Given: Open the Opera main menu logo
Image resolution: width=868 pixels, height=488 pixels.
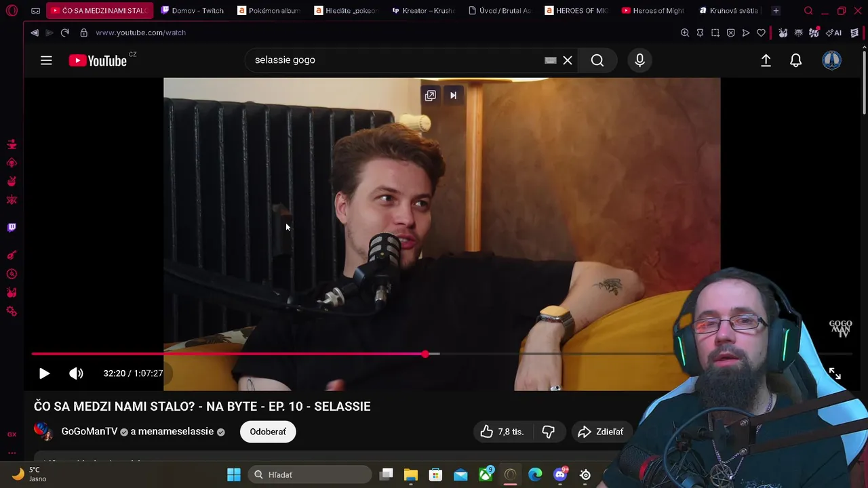Looking at the screenshot, I should pyautogui.click(x=12, y=11).
